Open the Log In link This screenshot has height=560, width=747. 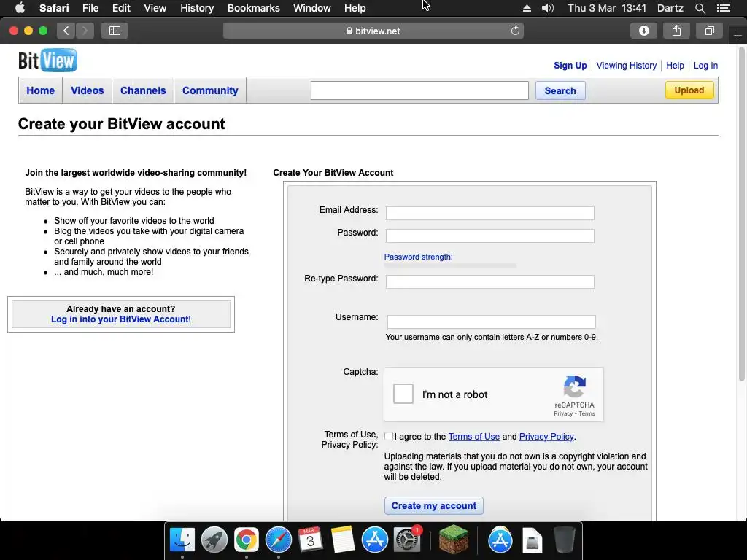(705, 66)
